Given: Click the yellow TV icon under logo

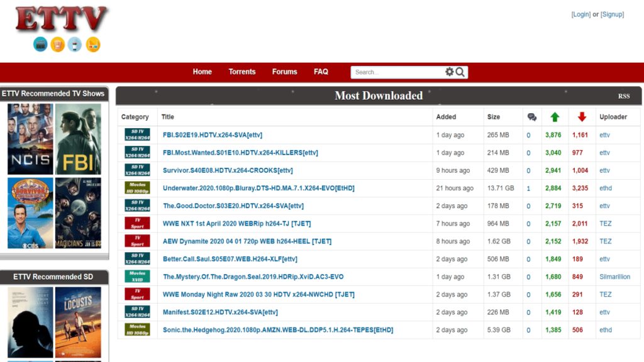Looking at the screenshot, I should coord(93,45).
